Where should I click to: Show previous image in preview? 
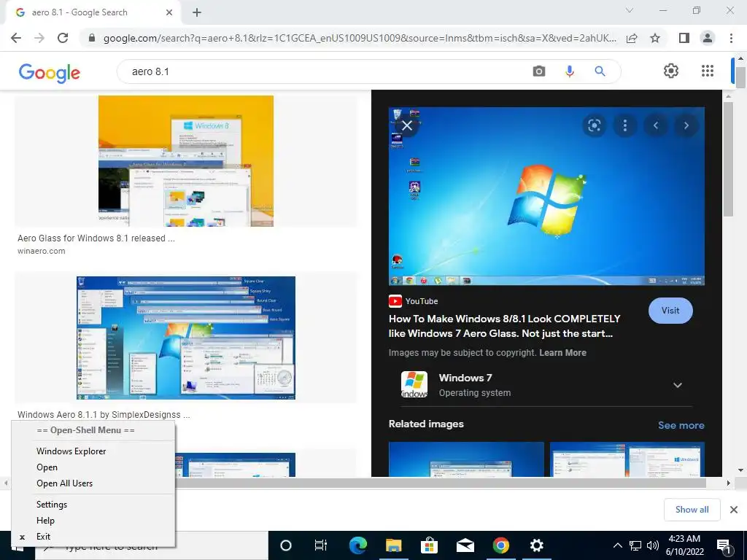click(656, 125)
